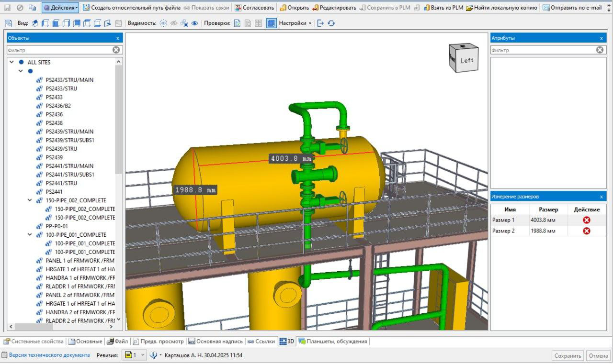The width and height of the screenshot is (613, 364).
Task: Open the Действия dropdown menu
Action: pyautogui.click(x=60, y=8)
